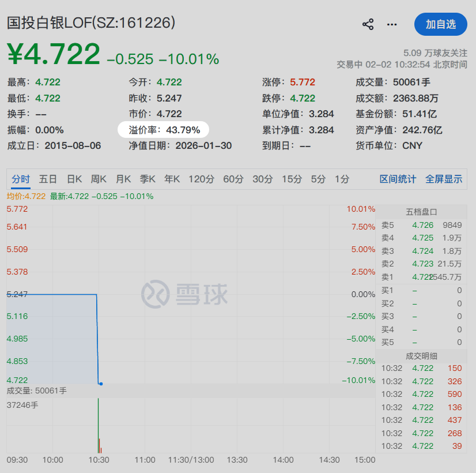The width and height of the screenshot is (476, 473).
Task: Click the current price ¥4.722
Action: tap(54, 54)
